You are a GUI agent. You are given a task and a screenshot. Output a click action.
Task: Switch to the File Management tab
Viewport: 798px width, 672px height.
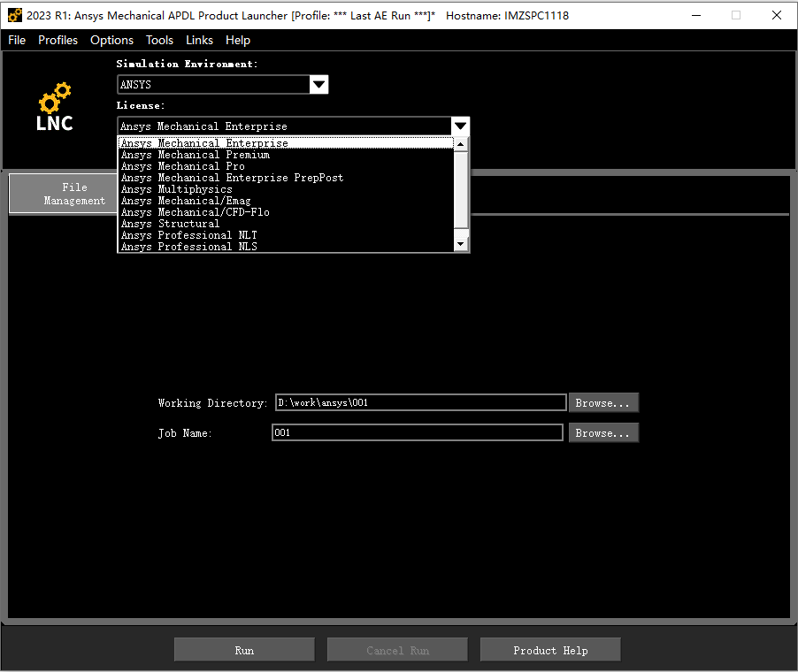point(63,194)
